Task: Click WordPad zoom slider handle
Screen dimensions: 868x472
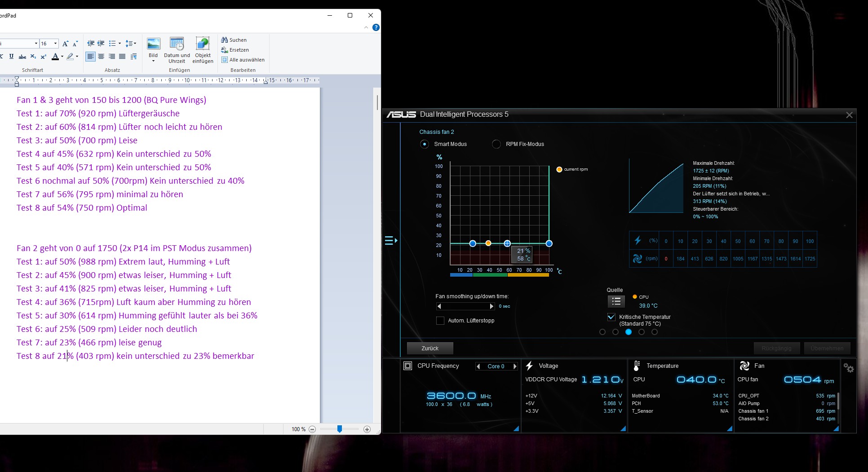Action: pos(340,429)
